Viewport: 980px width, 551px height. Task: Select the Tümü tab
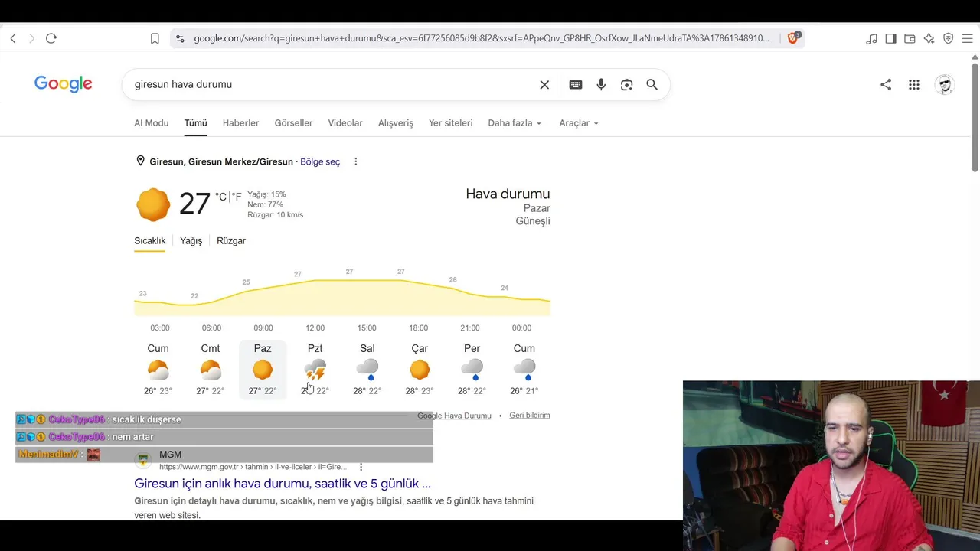click(x=195, y=122)
